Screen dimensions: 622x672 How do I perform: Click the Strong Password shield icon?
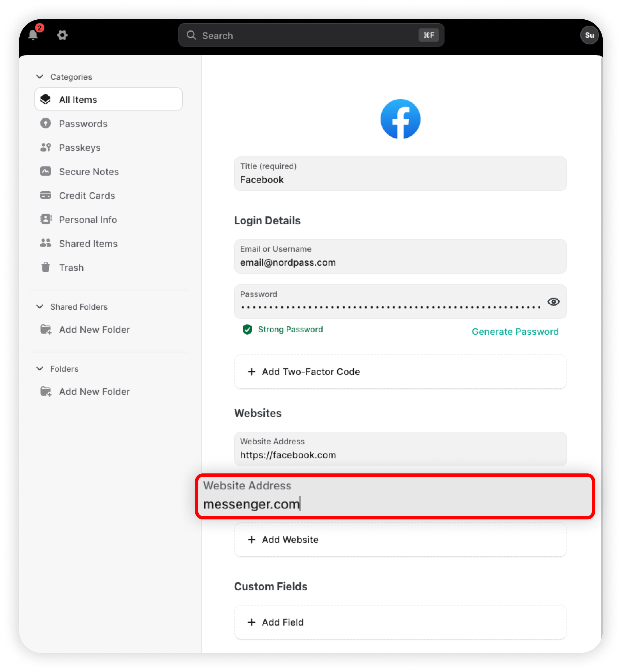[247, 330]
